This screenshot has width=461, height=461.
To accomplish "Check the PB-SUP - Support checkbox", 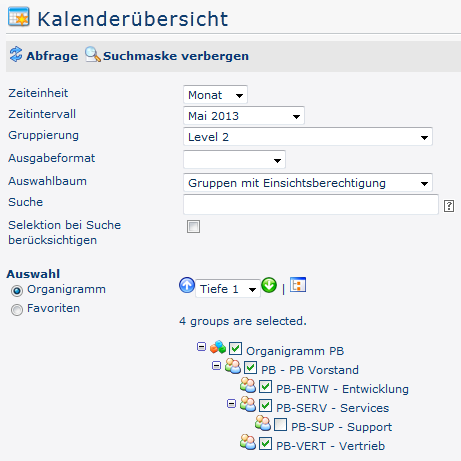I will [x=280, y=425].
